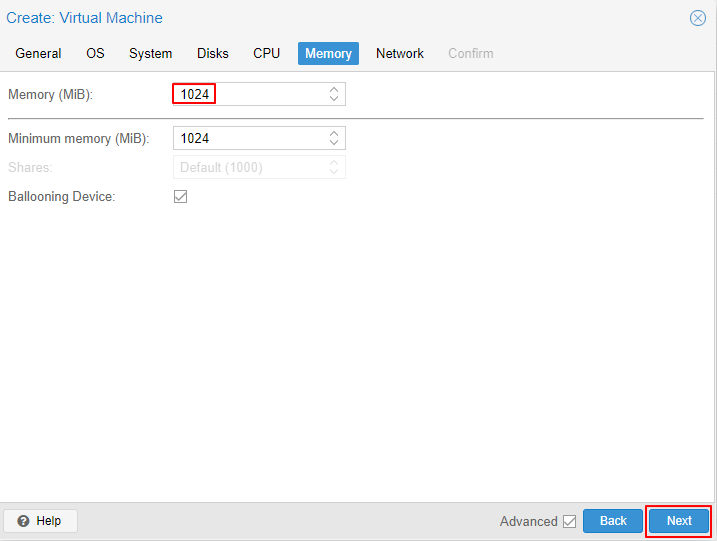Go to the System tab
This screenshot has width=717, height=541.
click(150, 54)
